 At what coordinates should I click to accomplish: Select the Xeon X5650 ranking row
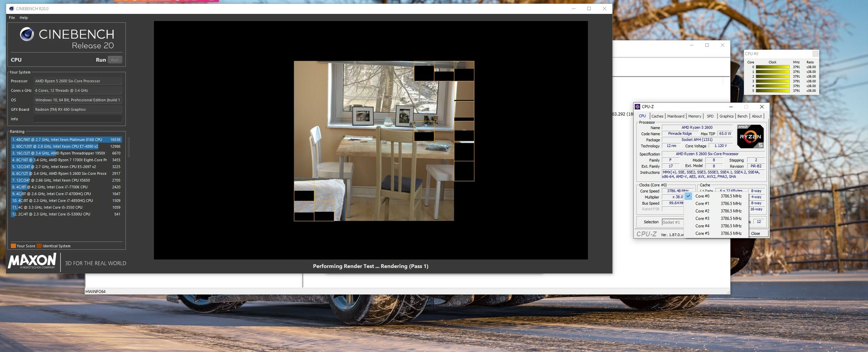(66, 180)
